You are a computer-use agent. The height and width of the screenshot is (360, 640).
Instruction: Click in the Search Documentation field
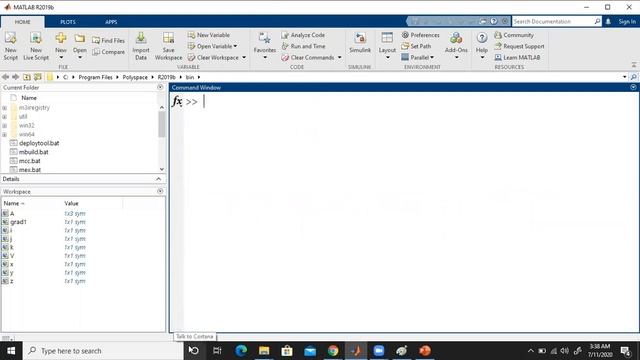(553, 21)
